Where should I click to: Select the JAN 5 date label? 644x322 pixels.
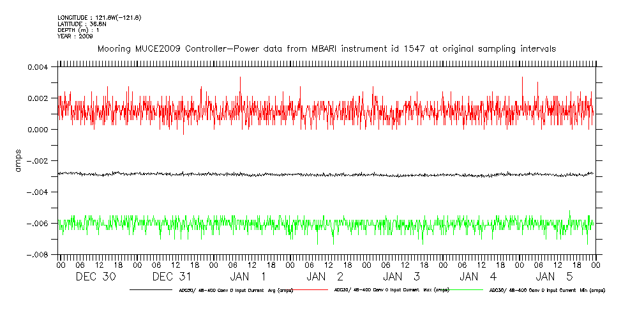click(555, 277)
